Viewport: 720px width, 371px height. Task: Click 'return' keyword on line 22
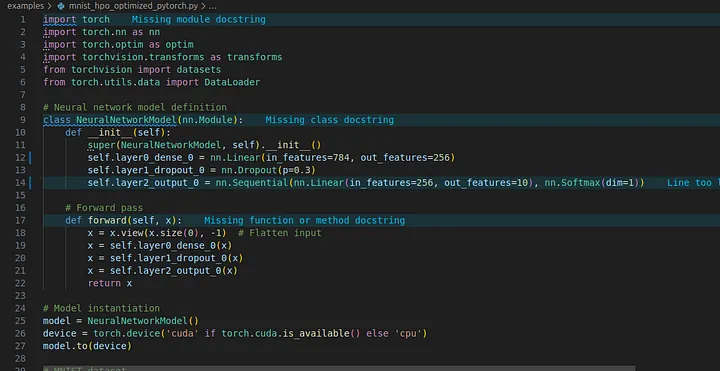[104, 283]
